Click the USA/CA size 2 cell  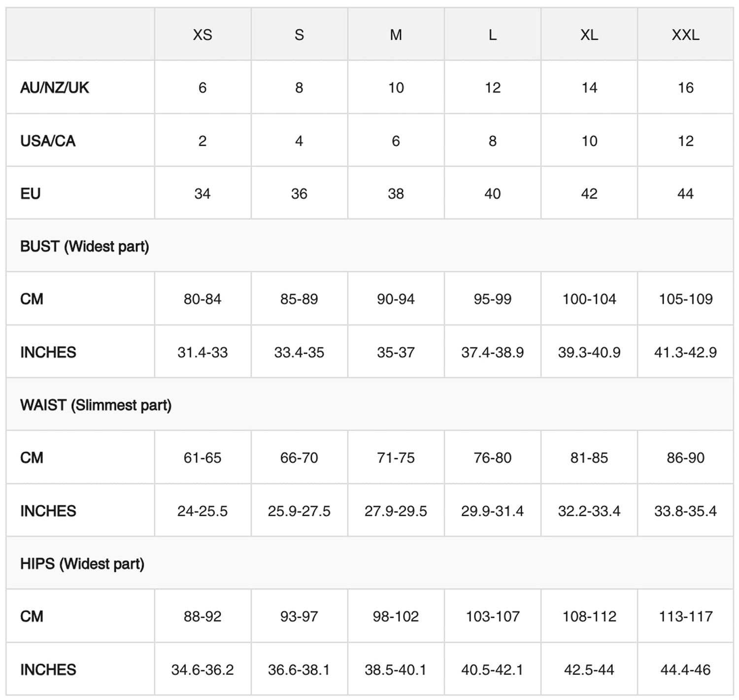[x=202, y=141]
